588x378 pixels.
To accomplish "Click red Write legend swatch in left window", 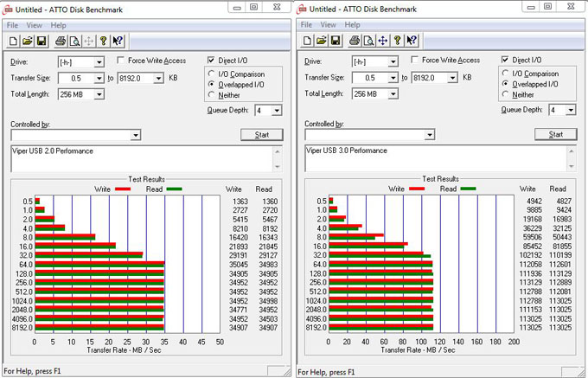I will pyautogui.click(x=123, y=189).
